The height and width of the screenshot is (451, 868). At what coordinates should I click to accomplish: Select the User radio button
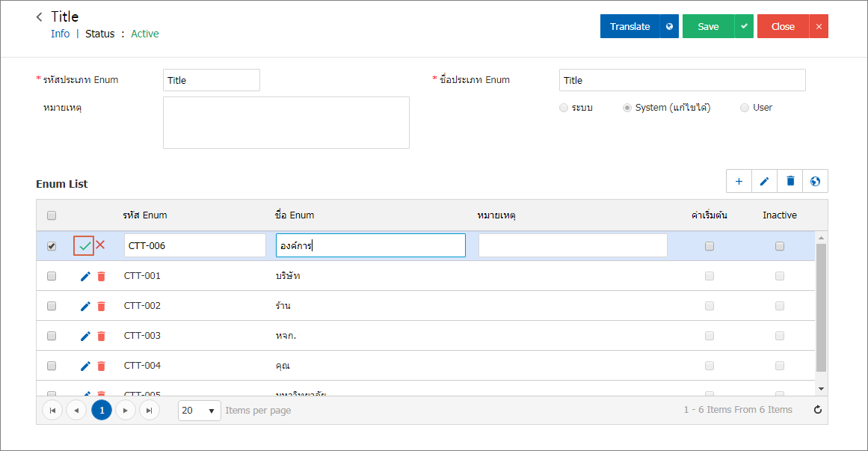[745, 108]
